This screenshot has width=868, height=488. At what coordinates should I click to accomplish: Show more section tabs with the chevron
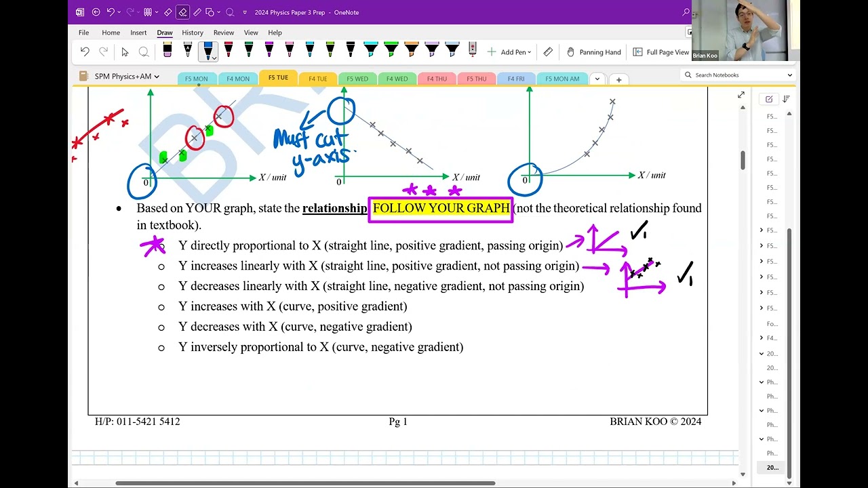pyautogui.click(x=597, y=79)
